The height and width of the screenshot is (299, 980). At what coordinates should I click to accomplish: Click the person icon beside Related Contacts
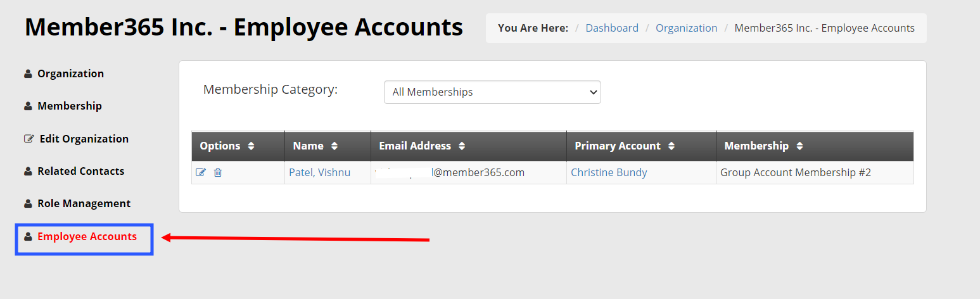coord(28,172)
